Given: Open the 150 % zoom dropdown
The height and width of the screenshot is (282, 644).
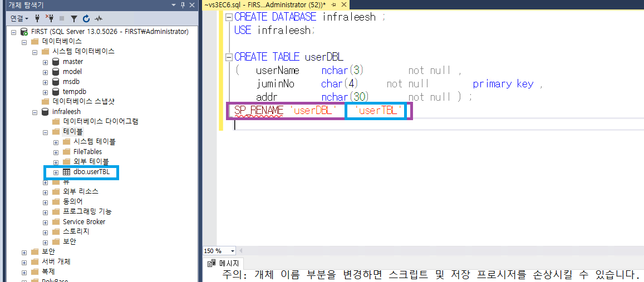Looking at the screenshot, I should (233, 251).
